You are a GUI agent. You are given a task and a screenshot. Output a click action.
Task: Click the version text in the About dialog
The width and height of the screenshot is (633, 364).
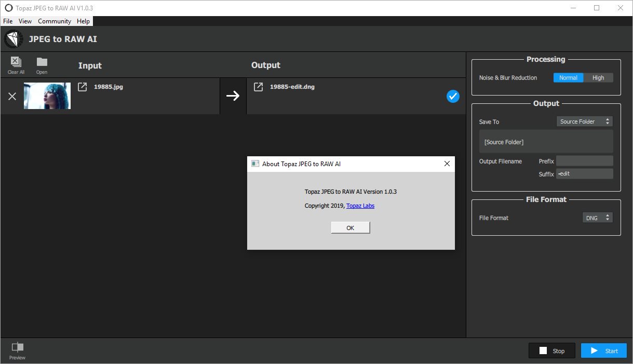tap(351, 192)
